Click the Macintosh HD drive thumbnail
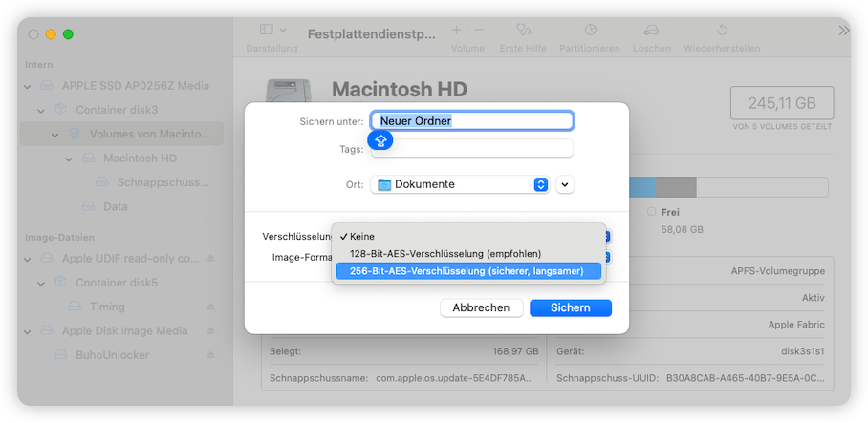868x423 pixels. point(288,92)
